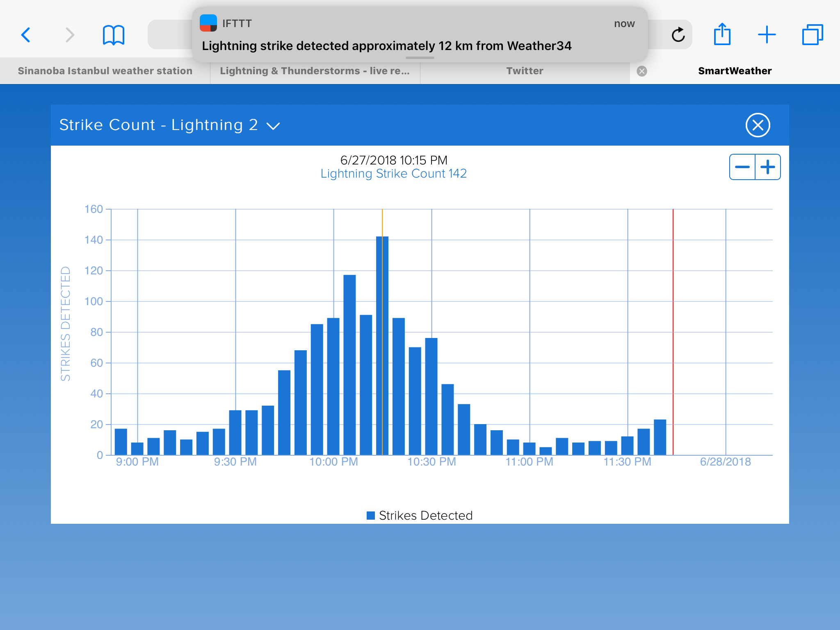The height and width of the screenshot is (630, 840).
Task: Add a new tab with plus
Action: click(x=767, y=35)
